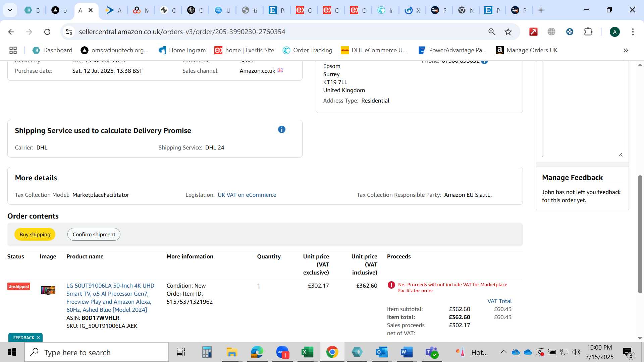Expand hidden bookmarks with double chevron
This screenshot has height=362, width=644.
pos(626,50)
